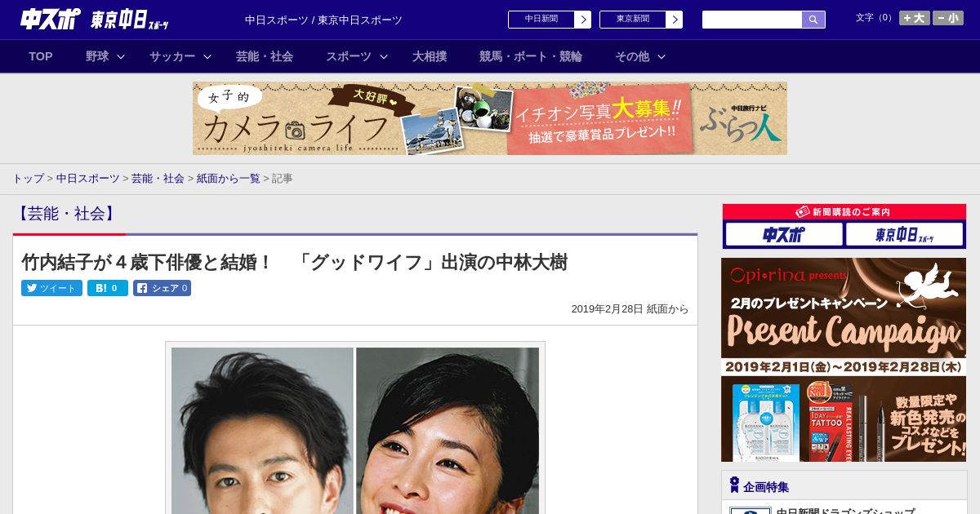Click the article photo of two people
Viewport: 980px width, 514px height.
coord(355,430)
